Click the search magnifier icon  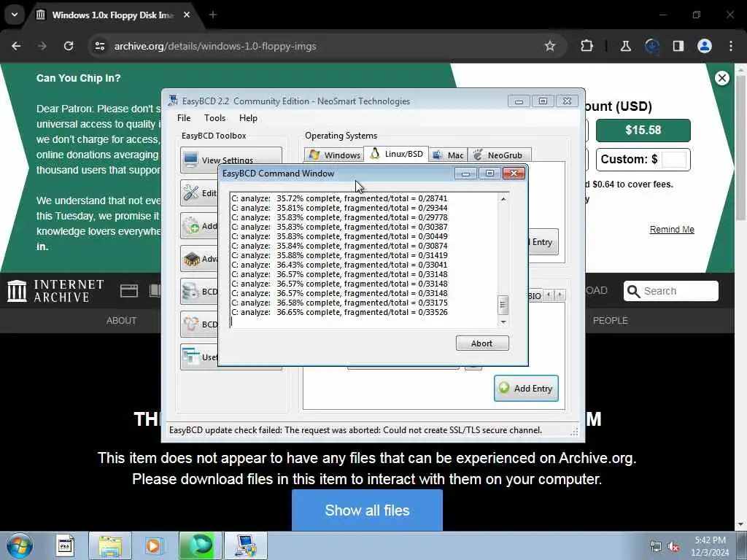(x=633, y=291)
